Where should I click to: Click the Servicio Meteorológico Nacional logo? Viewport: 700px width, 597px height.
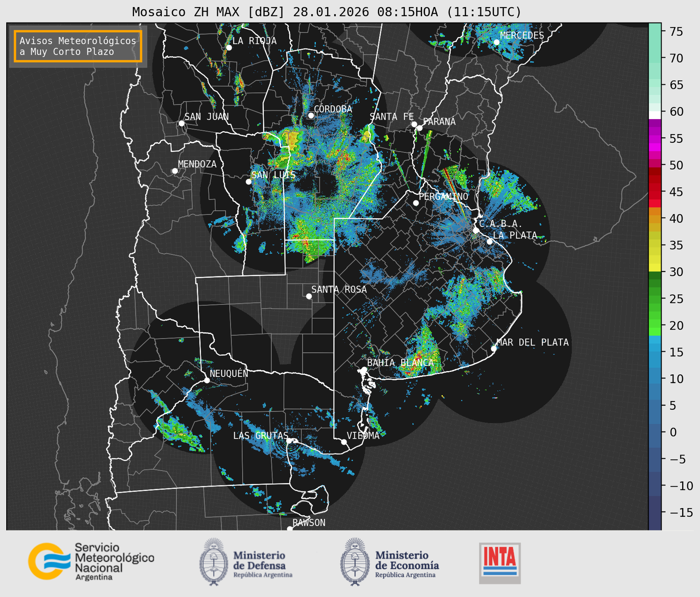[x=91, y=561]
